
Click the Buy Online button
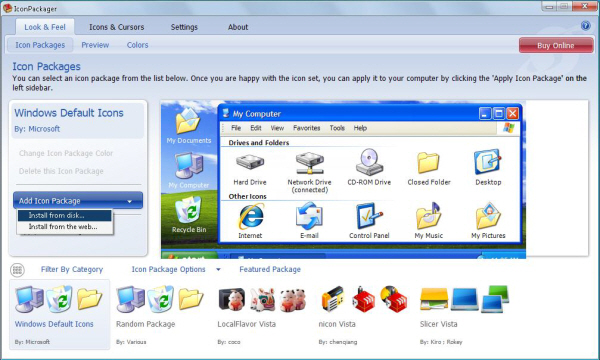click(556, 46)
